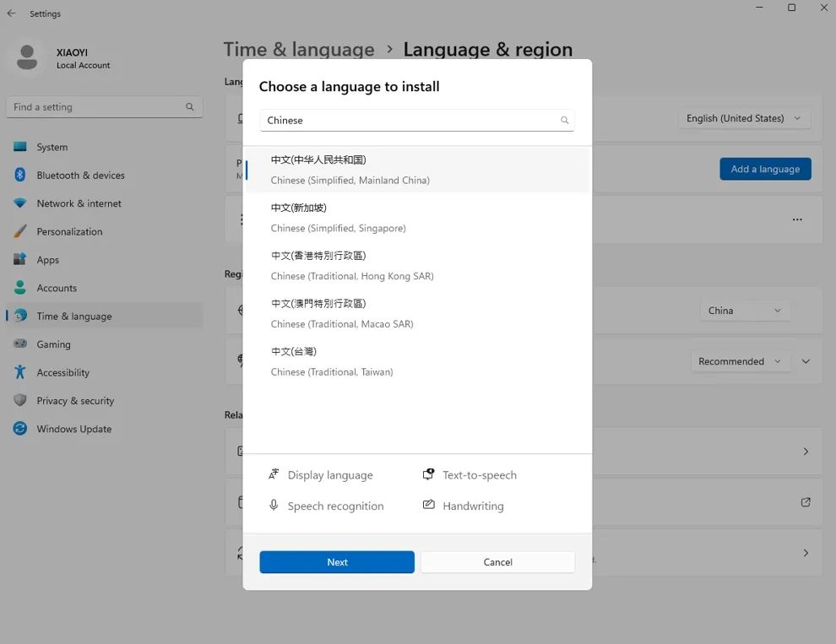Click the Text-to-speech icon

(x=428, y=474)
